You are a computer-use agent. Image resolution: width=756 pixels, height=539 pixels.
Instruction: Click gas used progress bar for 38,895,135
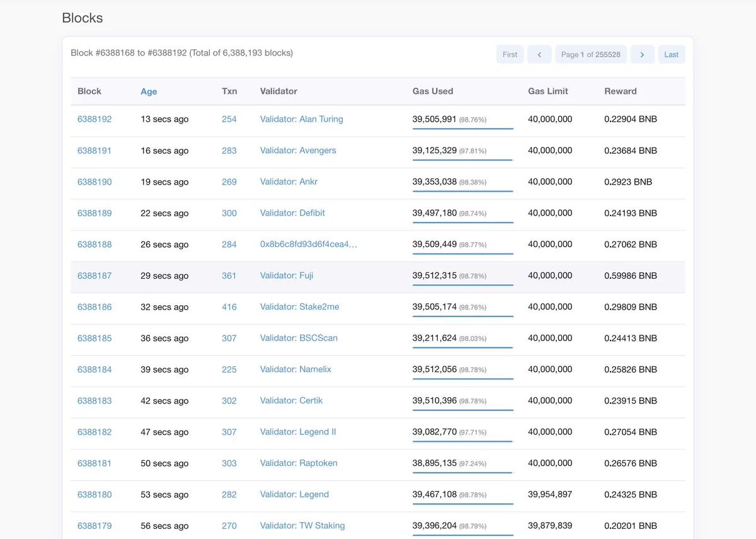[463, 473]
